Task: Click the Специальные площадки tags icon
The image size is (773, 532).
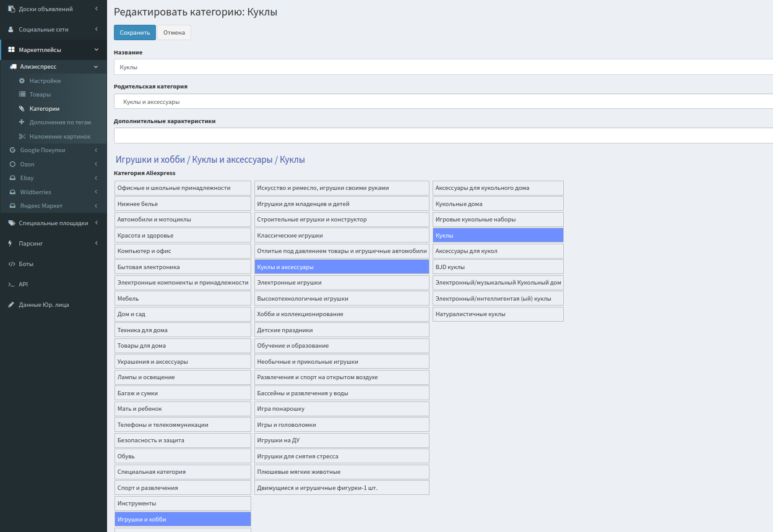Action: [x=11, y=223]
